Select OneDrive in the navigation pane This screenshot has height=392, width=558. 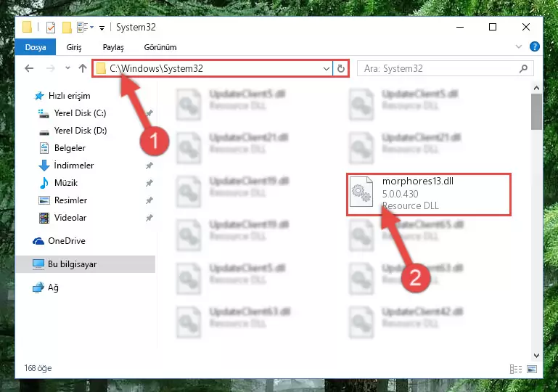point(67,241)
